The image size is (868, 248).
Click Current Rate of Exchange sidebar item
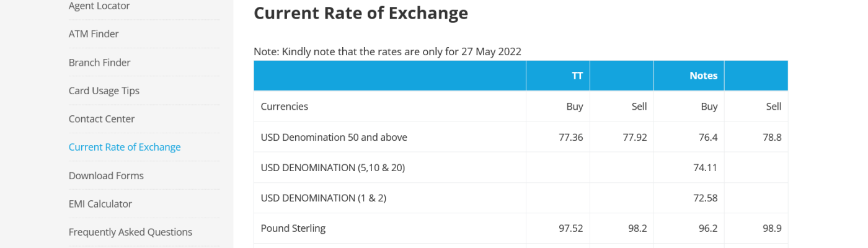click(125, 147)
